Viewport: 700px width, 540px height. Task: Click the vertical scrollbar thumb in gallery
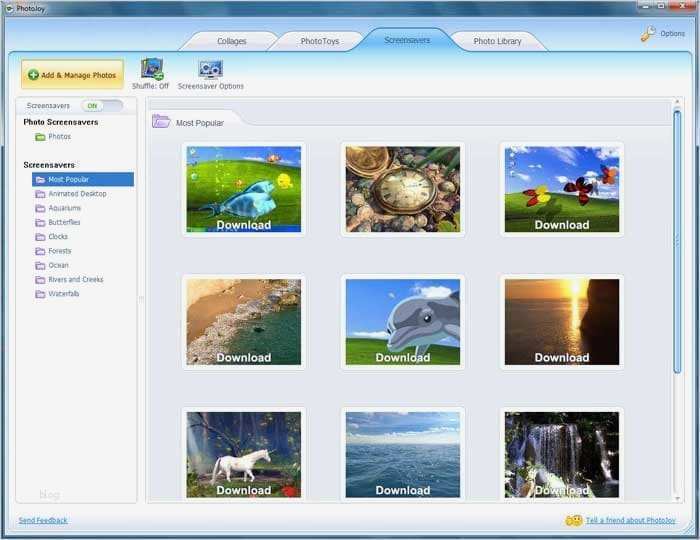pyautogui.click(x=677, y=241)
